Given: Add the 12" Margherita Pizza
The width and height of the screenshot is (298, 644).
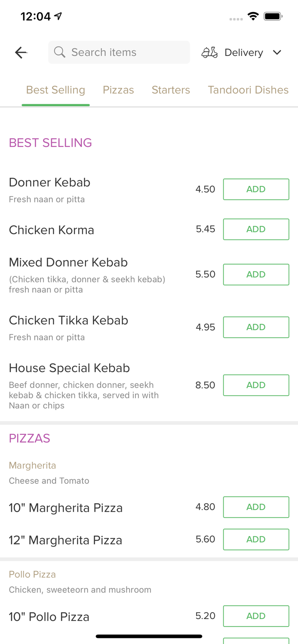Looking at the screenshot, I should 256,539.
